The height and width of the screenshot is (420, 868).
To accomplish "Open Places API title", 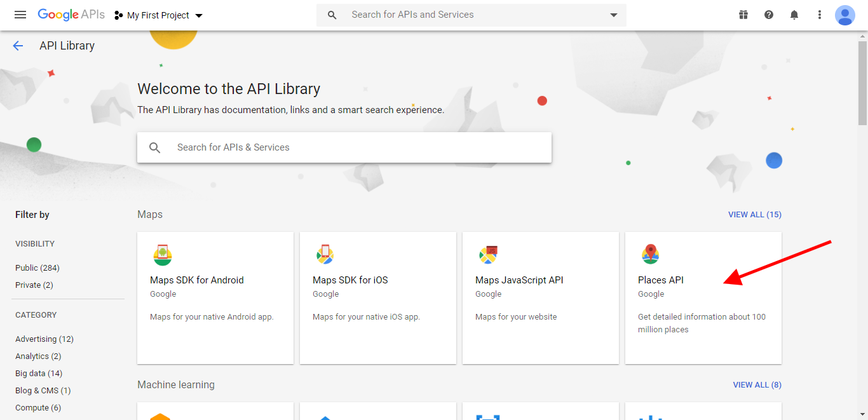I will coord(661,280).
